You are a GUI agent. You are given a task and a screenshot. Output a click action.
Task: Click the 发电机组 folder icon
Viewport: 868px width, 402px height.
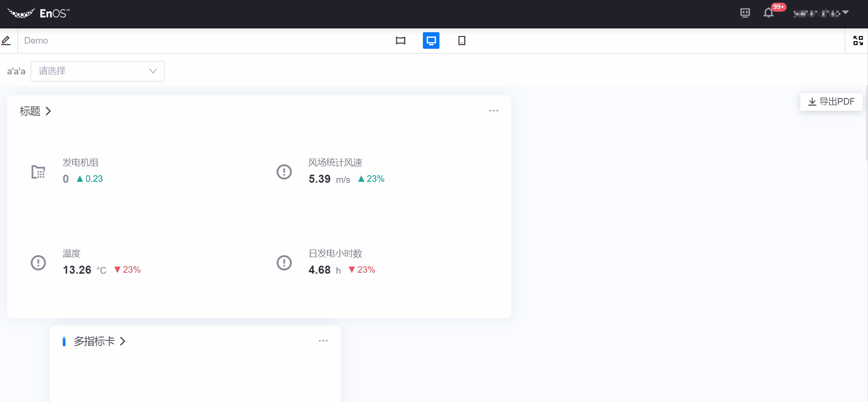(38, 172)
